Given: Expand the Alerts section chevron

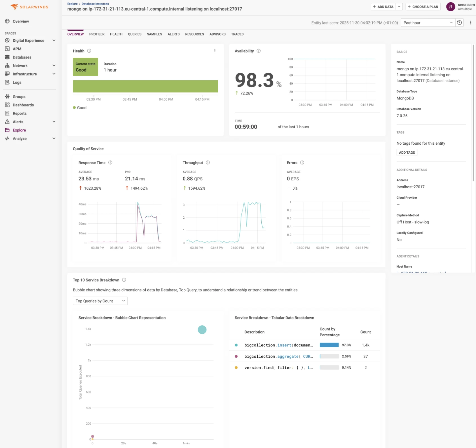Looking at the screenshot, I should click(54, 122).
